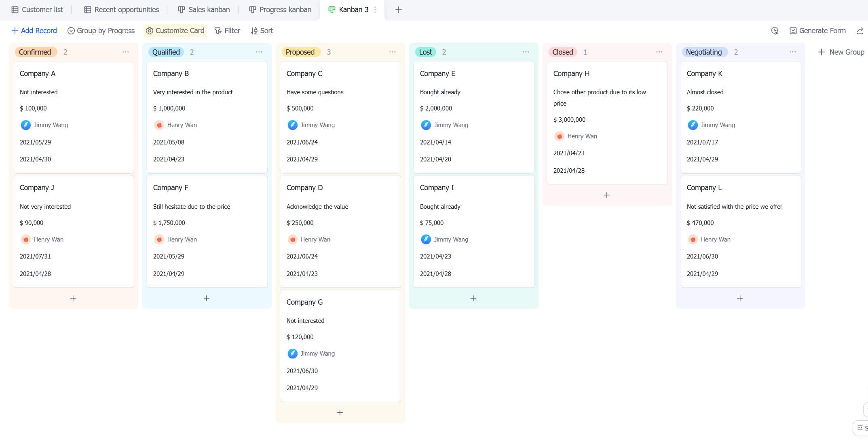
Task: Switch to Customer list tab
Action: [37, 10]
